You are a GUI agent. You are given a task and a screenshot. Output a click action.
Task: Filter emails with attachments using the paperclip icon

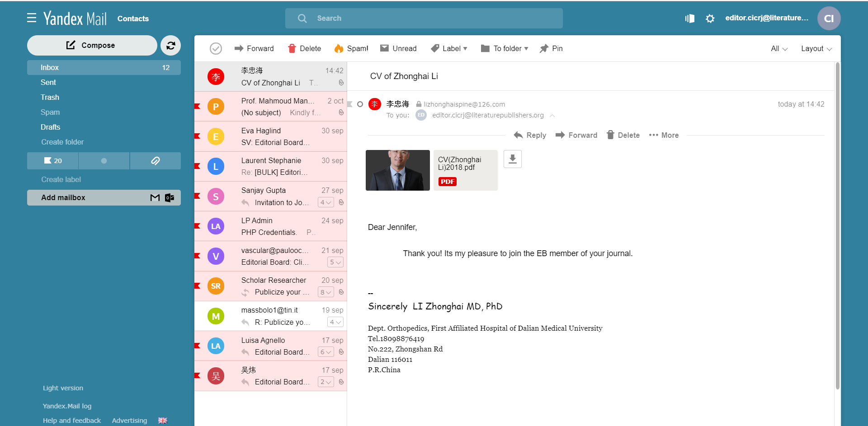(x=155, y=161)
